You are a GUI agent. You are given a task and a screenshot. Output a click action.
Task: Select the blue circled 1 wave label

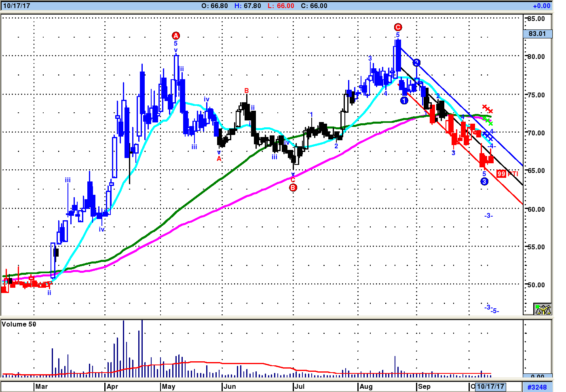pyautogui.click(x=404, y=101)
